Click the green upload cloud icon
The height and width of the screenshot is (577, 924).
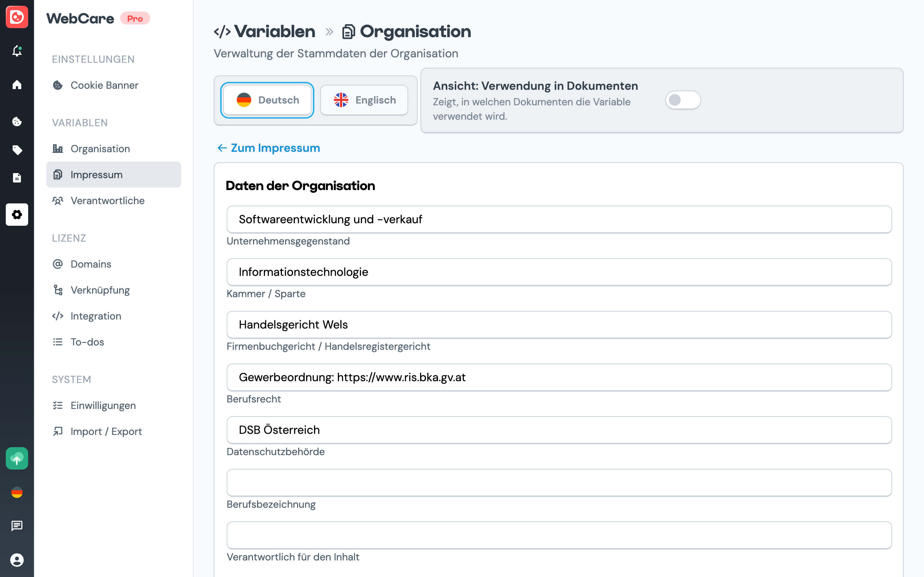pos(17,458)
